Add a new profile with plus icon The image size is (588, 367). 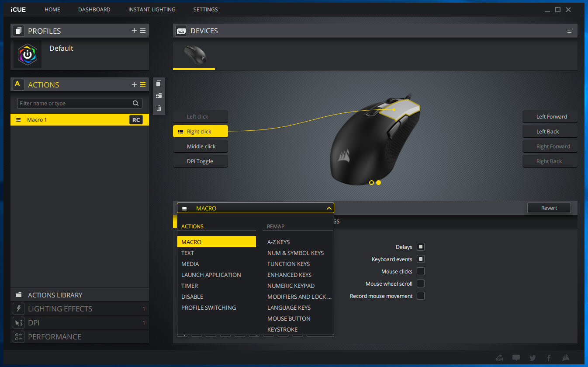coord(134,31)
